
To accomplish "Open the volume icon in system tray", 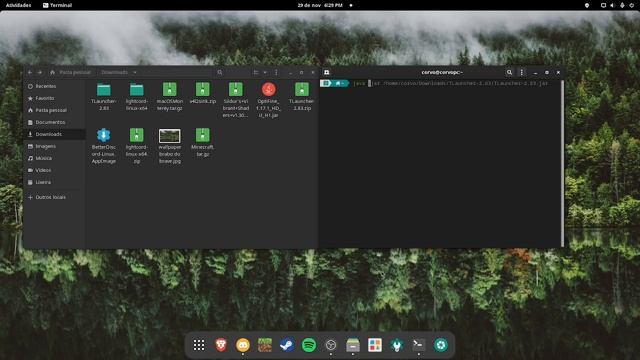I will 612,5.
